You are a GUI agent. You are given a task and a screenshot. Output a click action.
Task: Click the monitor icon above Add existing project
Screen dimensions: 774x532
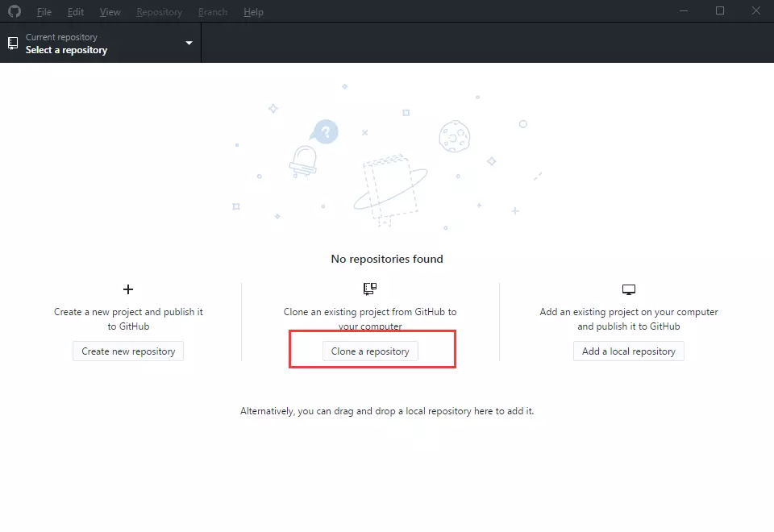coord(629,289)
